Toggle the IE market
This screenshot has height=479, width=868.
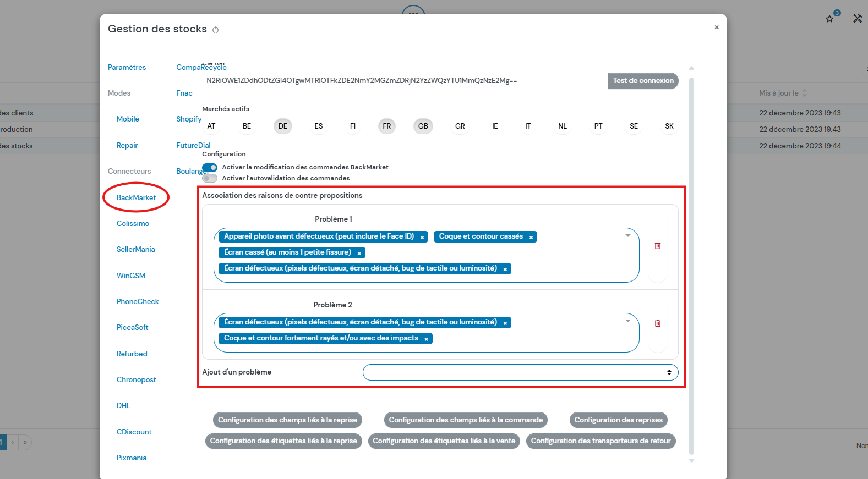495,126
